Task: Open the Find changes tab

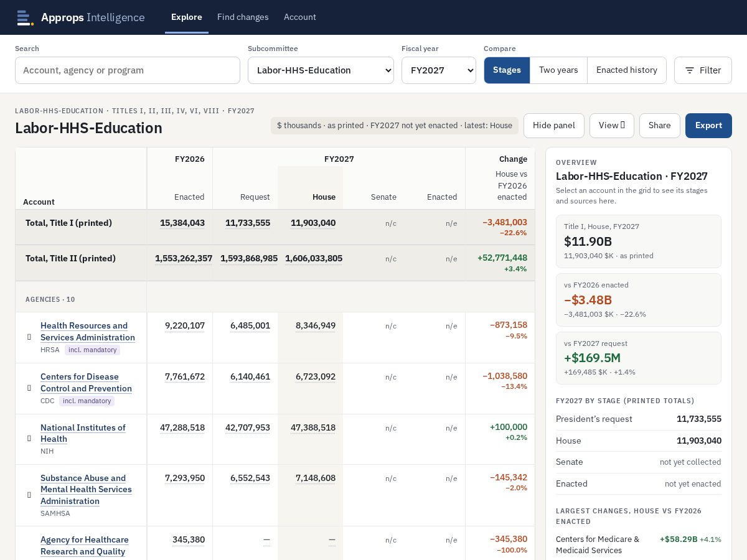Action: [243, 17]
